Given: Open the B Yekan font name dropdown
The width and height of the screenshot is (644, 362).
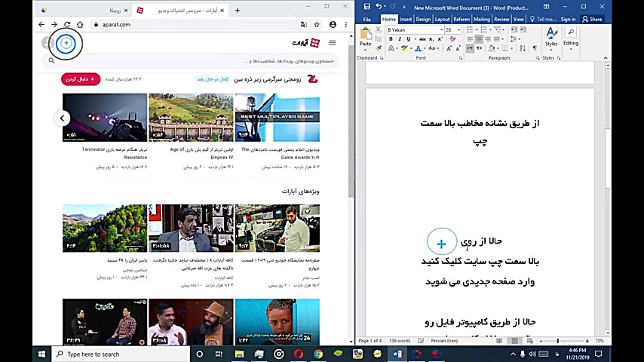Looking at the screenshot, I should [x=441, y=30].
